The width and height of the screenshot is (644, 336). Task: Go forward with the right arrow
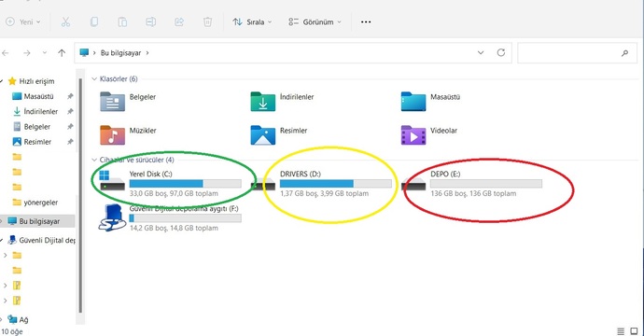tap(27, 53)
